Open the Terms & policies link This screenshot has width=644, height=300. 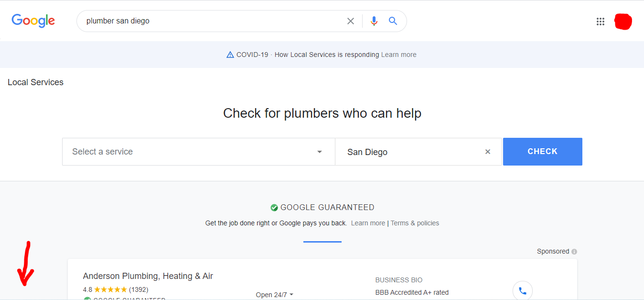point(415,223)
